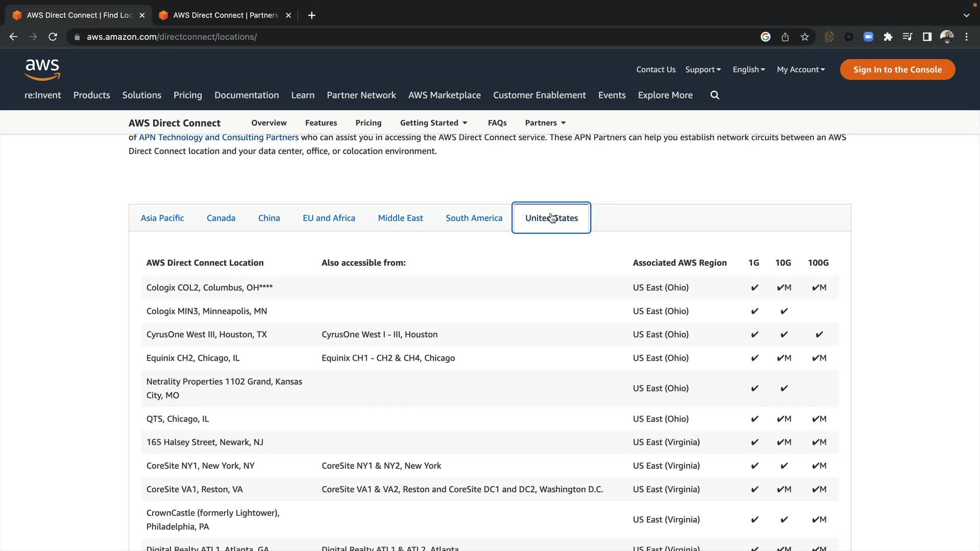The width and height of the screenshot is (980, 551).
Task: Click the share page icon in address bar
Action: tap(785, 37)
